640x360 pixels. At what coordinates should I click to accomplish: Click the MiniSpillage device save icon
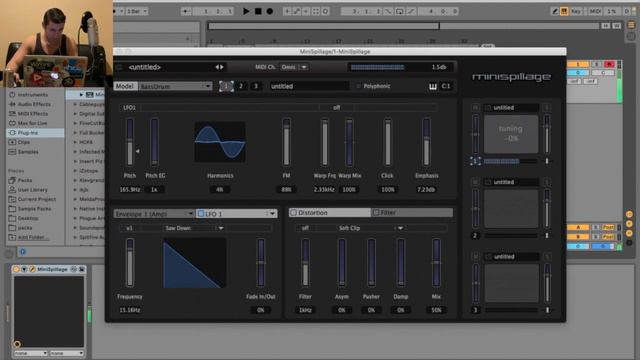[x=82, y=269]
